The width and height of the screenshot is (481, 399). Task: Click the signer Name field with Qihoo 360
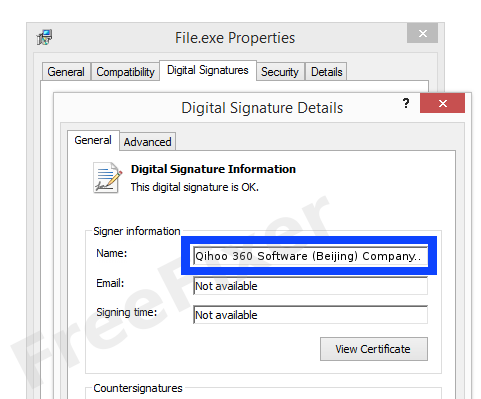pos(310,256)
